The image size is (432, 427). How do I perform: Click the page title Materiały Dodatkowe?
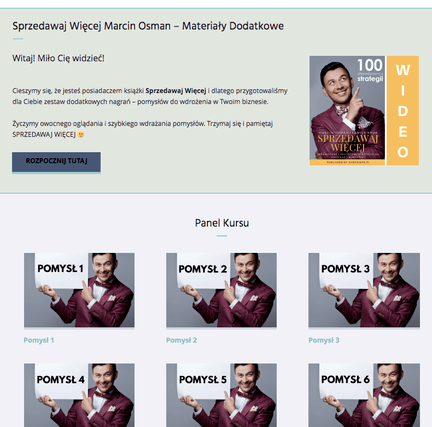(233, 26)
